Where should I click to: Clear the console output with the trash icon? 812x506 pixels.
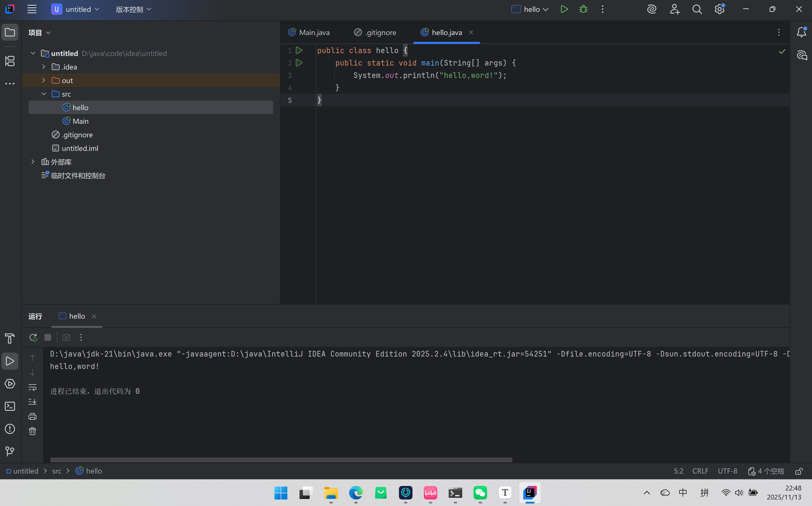32,431
